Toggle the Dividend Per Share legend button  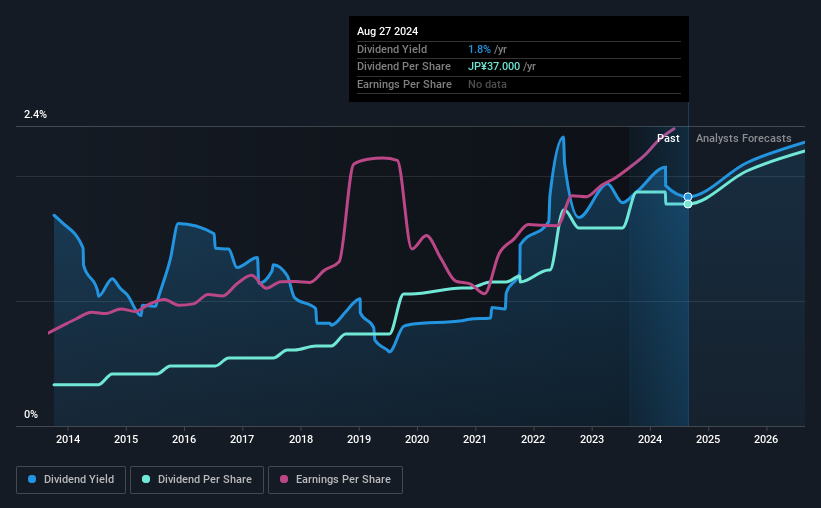(x=197, y=480)
